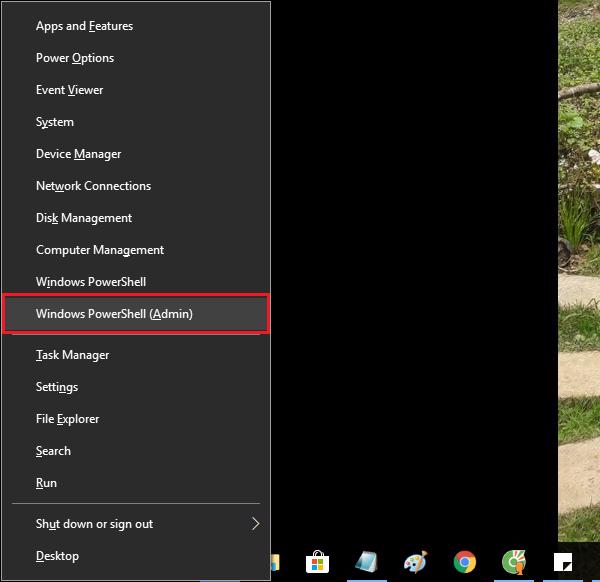
Task: Open Computer Management
Action: [100, 250]
